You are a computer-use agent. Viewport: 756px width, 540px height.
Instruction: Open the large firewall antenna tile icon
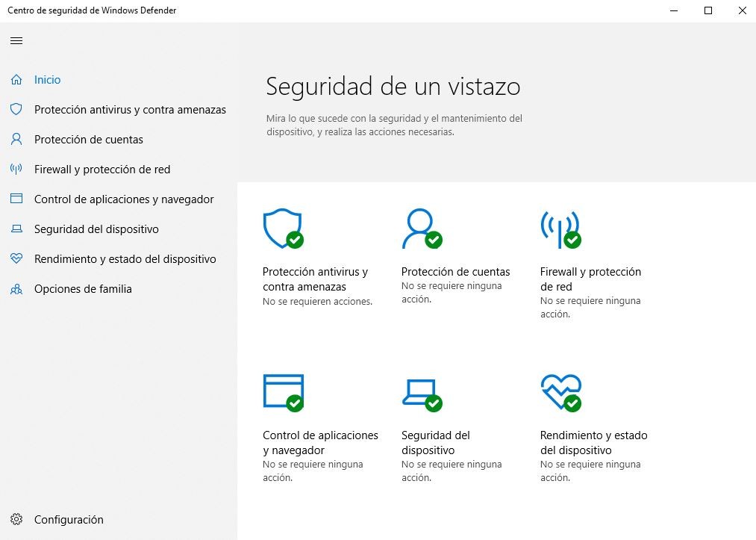(560, 229)
